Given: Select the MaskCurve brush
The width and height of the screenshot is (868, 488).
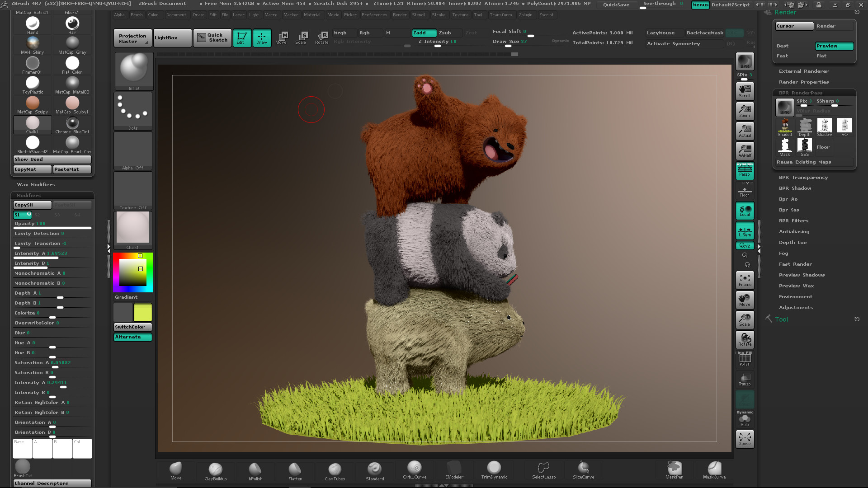Looking at the screenshot, I should point(714,470).
